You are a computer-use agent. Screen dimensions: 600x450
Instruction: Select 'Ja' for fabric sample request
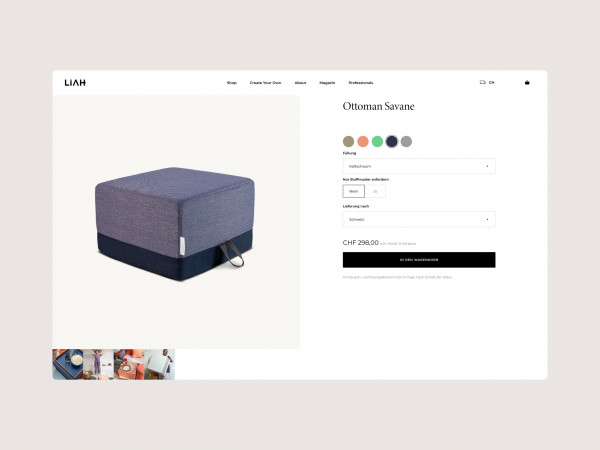click(x=375, y=191)
